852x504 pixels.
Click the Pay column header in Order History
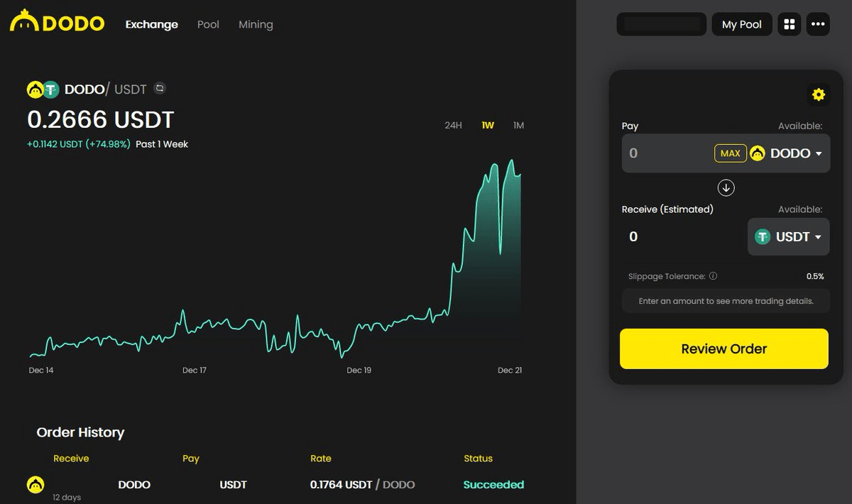[191, 459]
